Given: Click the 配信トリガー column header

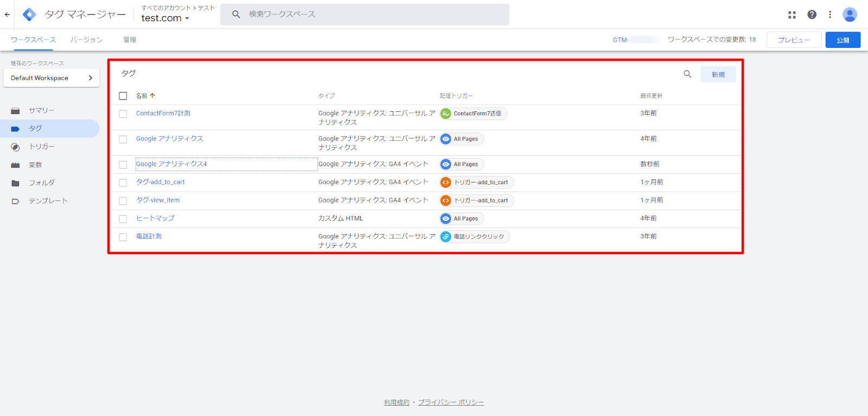Looking at the screenshot, I should coord(456,96).
